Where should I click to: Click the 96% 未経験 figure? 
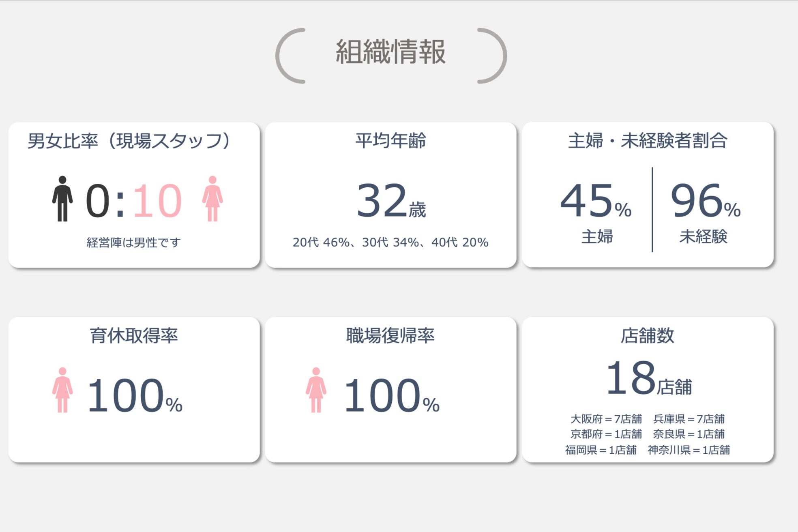tap(706, 202)
